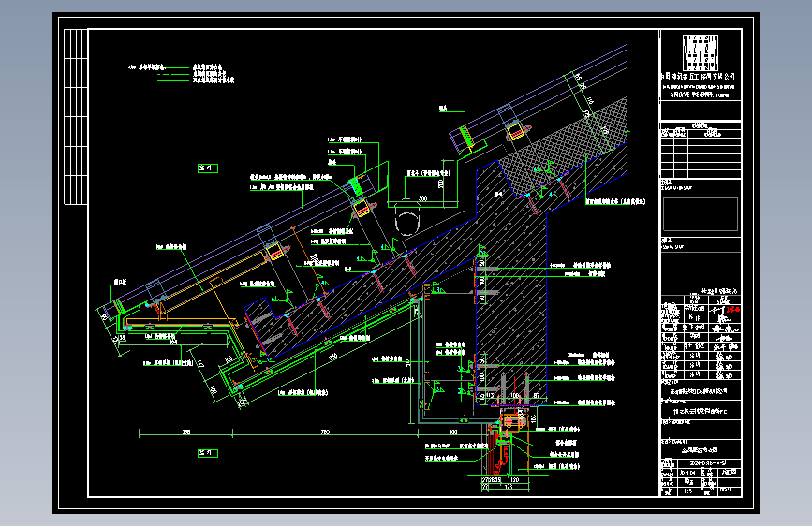Select the "780" dimension on the bottom line
Screen dimensions: 812x526
[x=325, y=431]
